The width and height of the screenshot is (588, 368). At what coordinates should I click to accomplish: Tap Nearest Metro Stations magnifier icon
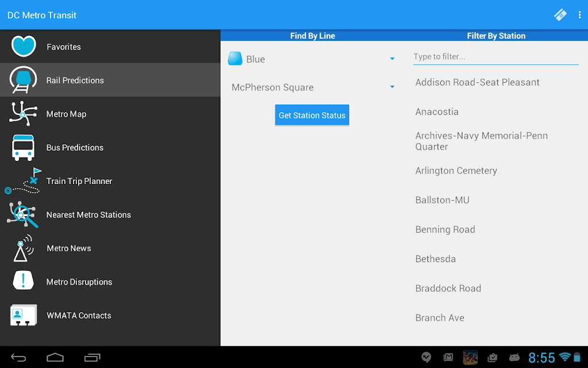click(x=22, y=214)
